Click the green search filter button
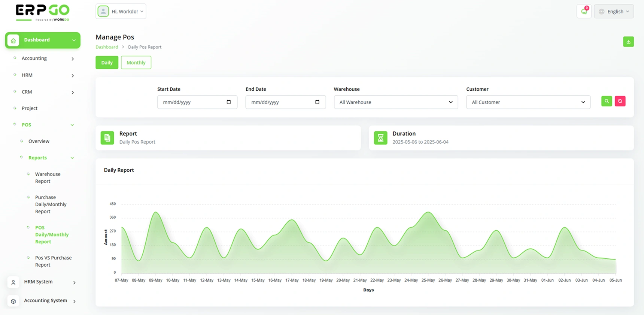The image size is (644, 315). (607, 101)
